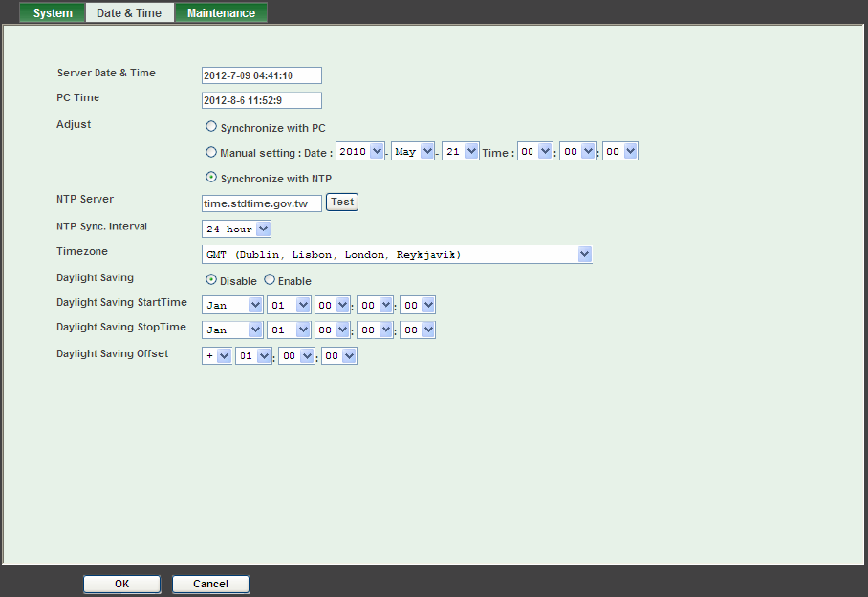
Task: Open Daylight Saving Offset sign dropdown
Action: click(216, 355)
